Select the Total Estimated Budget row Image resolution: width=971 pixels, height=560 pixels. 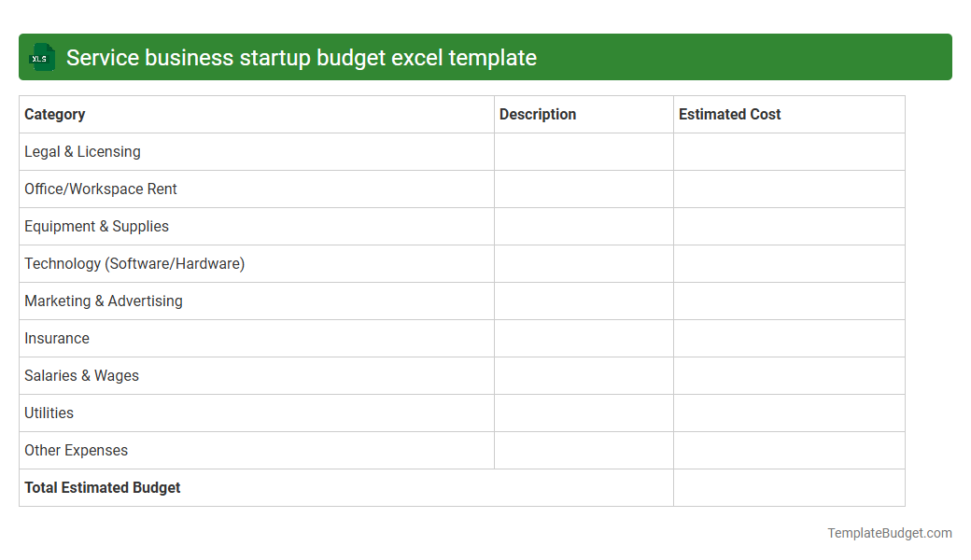coord(102,487)
